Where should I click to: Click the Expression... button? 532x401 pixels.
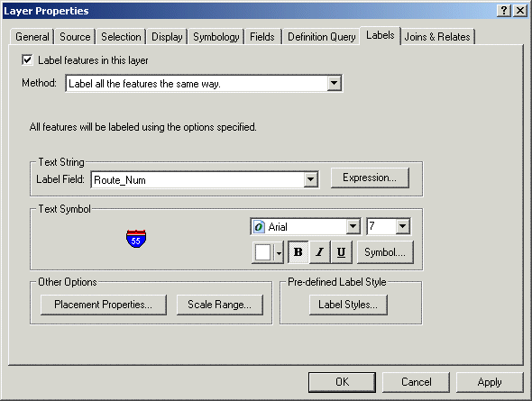coord(370,178)
